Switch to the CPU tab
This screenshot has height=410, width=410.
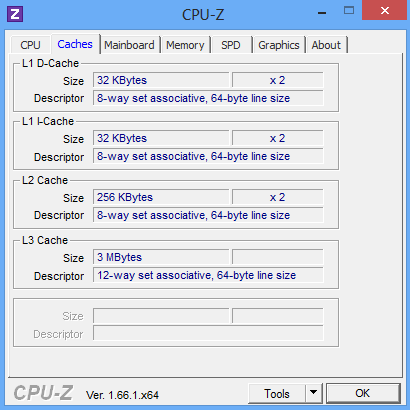[x=30, y=45]
